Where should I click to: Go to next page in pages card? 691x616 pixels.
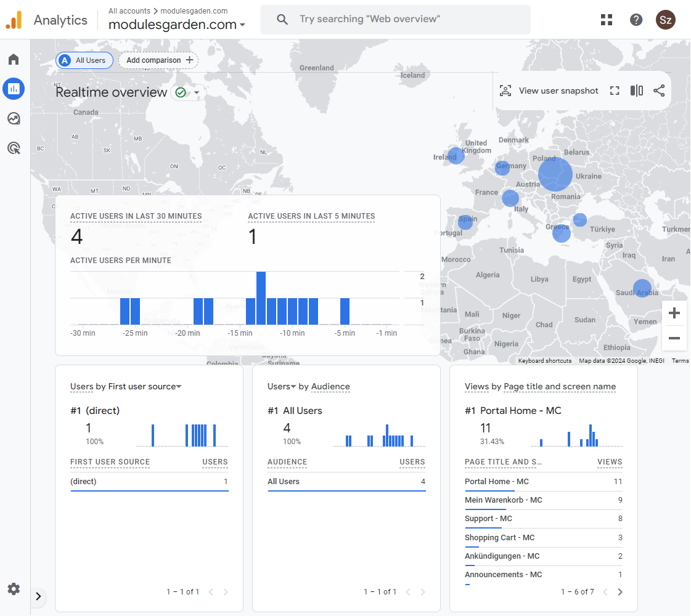[x=620, y=592]
